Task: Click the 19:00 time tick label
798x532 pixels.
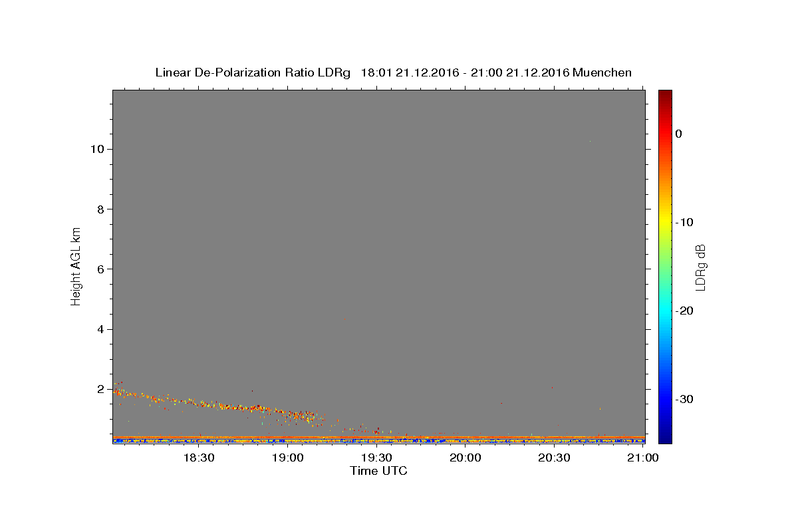Action: click(x=289, y=458)
